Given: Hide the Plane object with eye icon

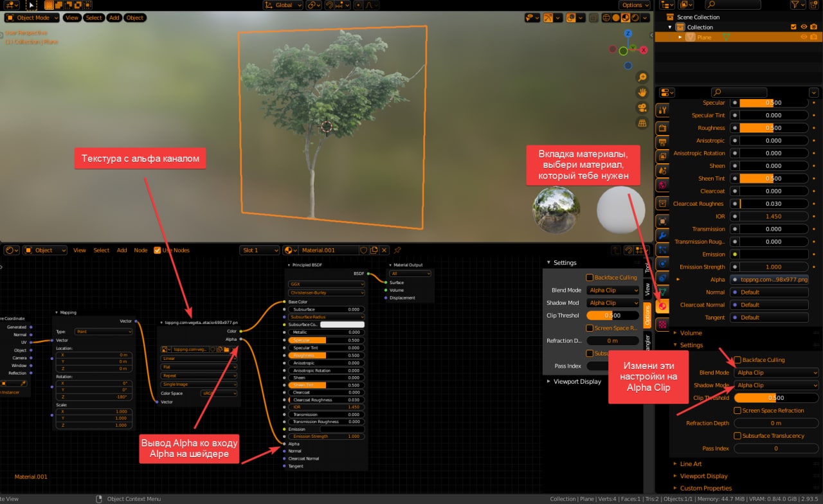Looking at the screenshot, I should pyautogui.click(x=804, y=37).
